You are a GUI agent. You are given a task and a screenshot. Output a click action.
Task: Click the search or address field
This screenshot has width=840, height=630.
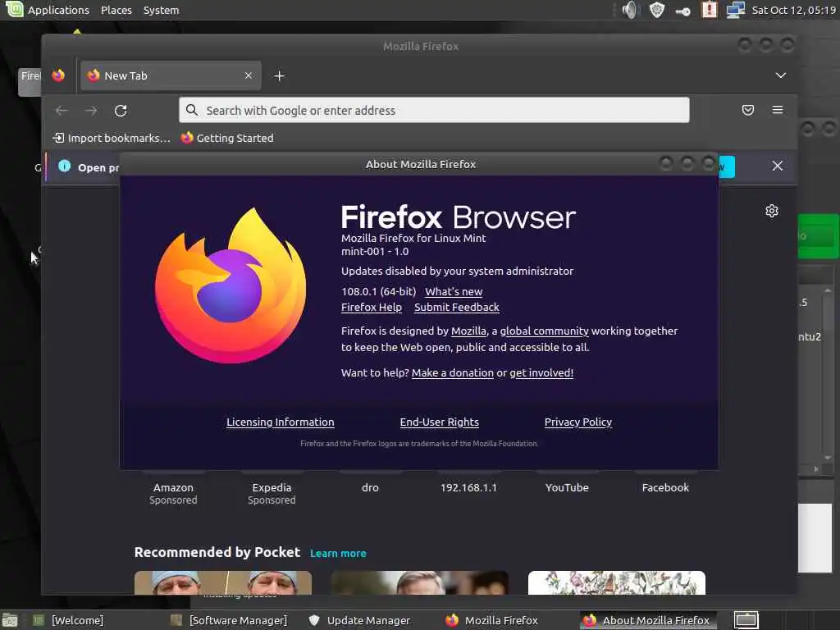pos(434,111)
